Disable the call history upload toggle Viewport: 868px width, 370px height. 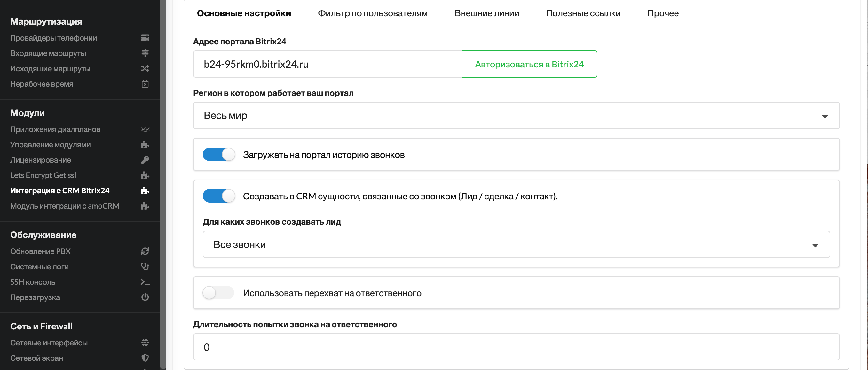coord(219,155)
